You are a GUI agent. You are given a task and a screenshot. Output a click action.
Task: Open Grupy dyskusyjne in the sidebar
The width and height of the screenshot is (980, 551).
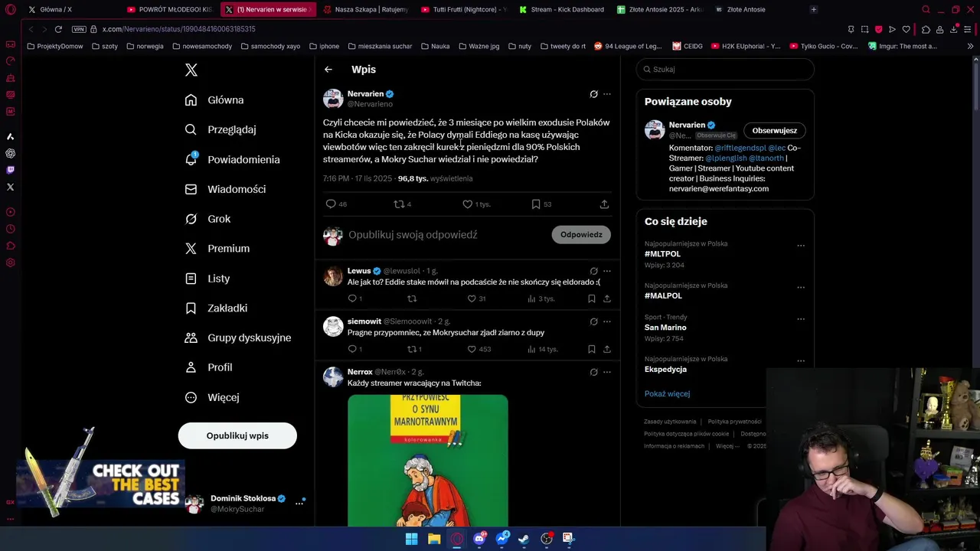click(x=238, y=337)
